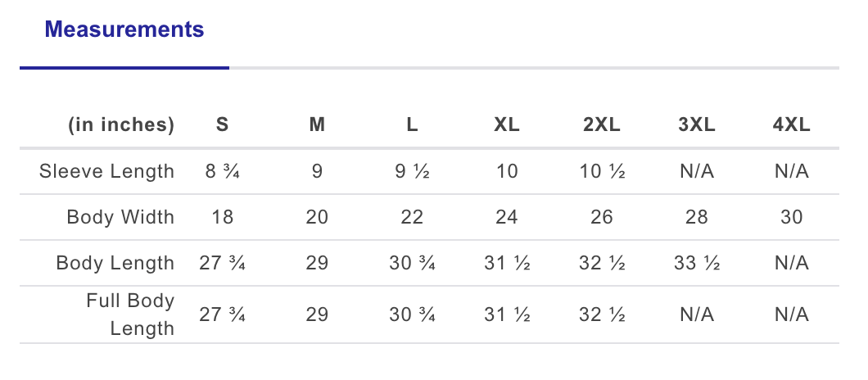Click Sleeve Length value 10 ½ for 2XL
Viewport: 868px width, 380px height.
[x=602, y=171]
